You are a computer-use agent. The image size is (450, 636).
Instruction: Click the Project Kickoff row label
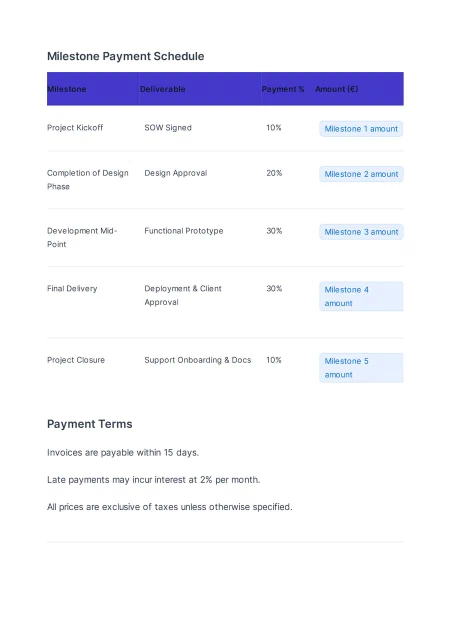coord(75,127)
